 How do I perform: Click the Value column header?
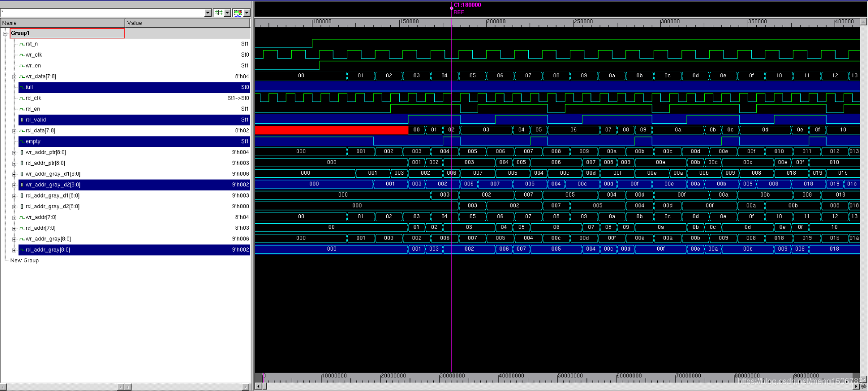pyautogui.click(x=188, y=23)
